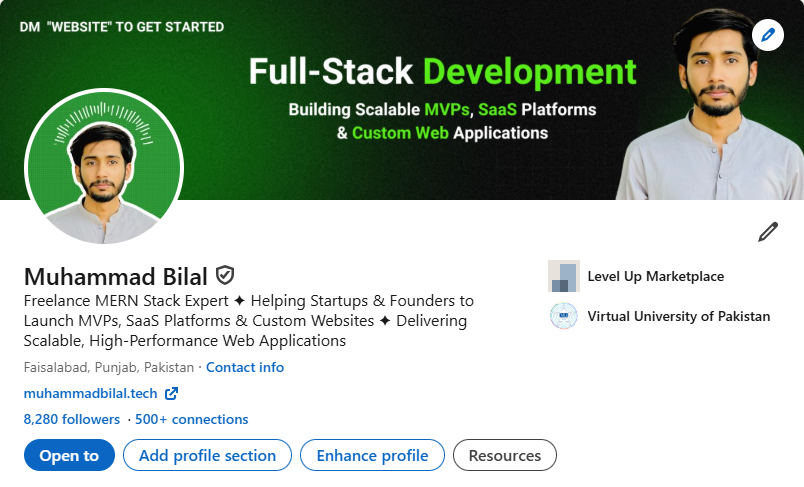Click the Enhance profile button
The image size is (804, 487).
coord(372,455)
